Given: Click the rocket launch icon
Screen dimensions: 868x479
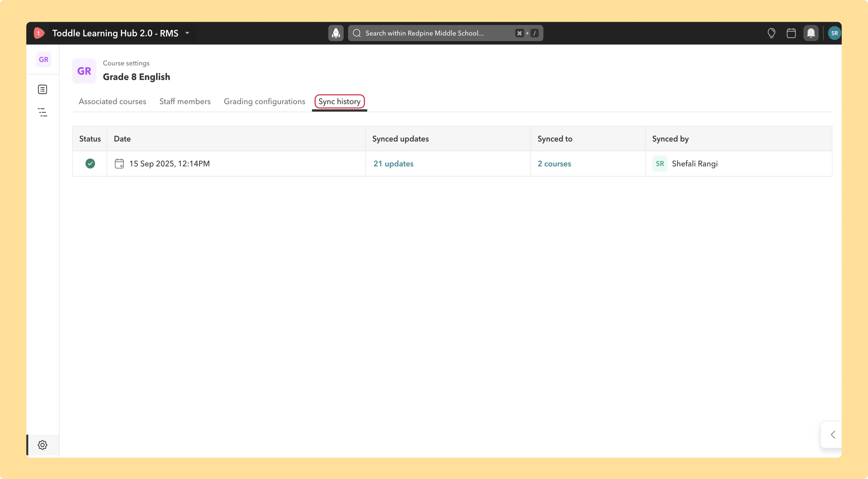Looking at the screenshot, I should (x=336, y=33).
